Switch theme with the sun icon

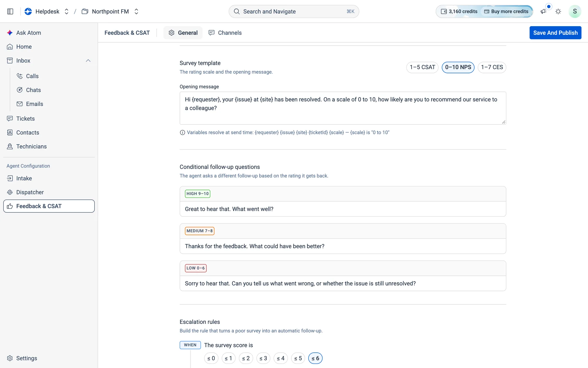point(558,11)
